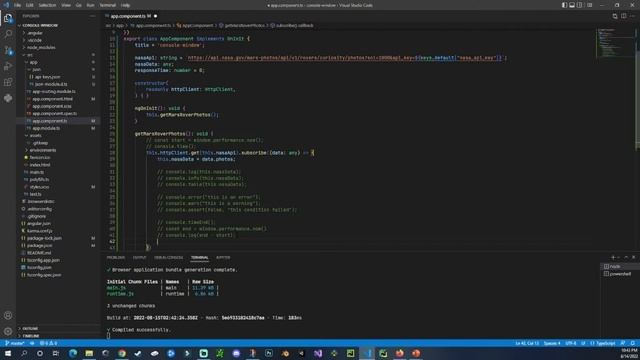The image size is (640, 360).
Task: Switch to the Debug Console tab
Action: 169,258
